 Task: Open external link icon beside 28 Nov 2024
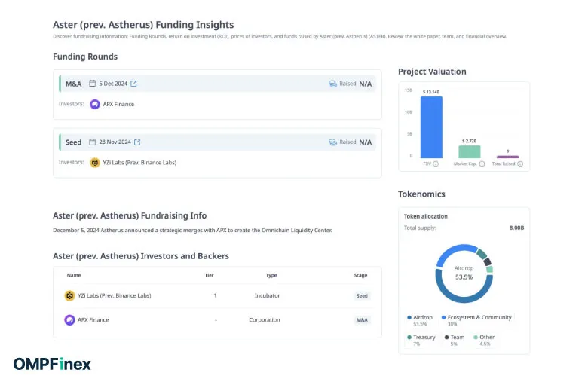[137, 142]
